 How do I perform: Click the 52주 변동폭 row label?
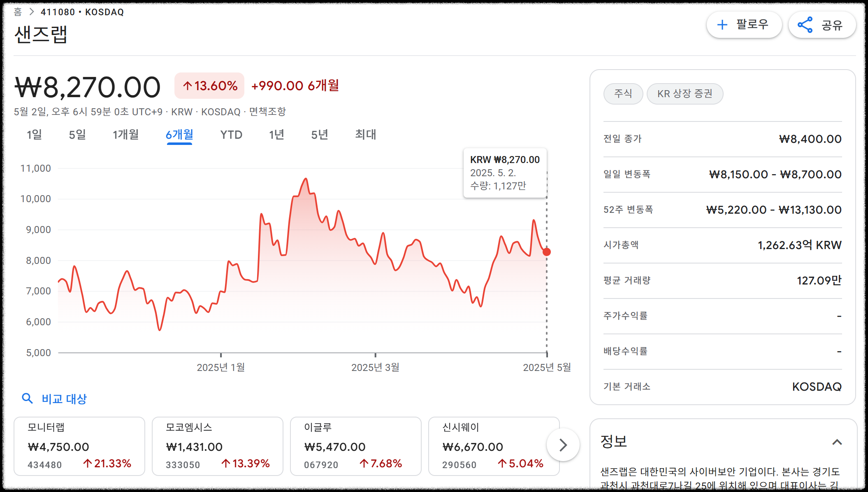coord(628,210)
